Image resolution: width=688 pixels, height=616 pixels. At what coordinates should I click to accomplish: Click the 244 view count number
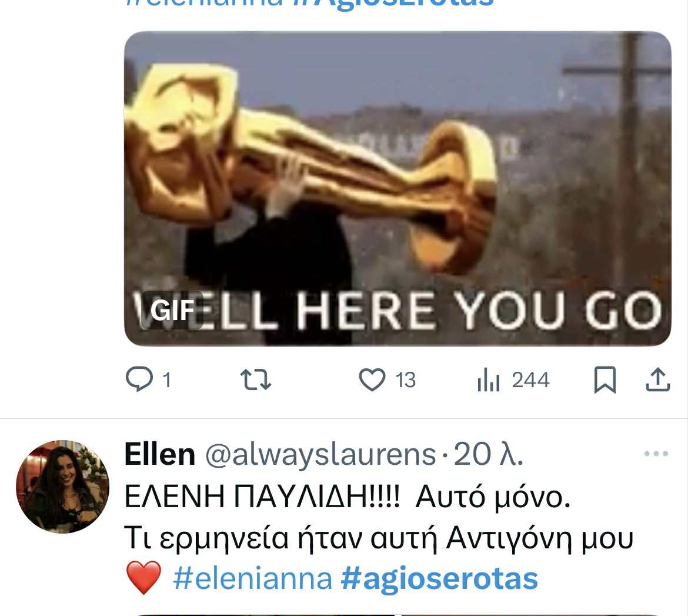[x=530, y=380]
